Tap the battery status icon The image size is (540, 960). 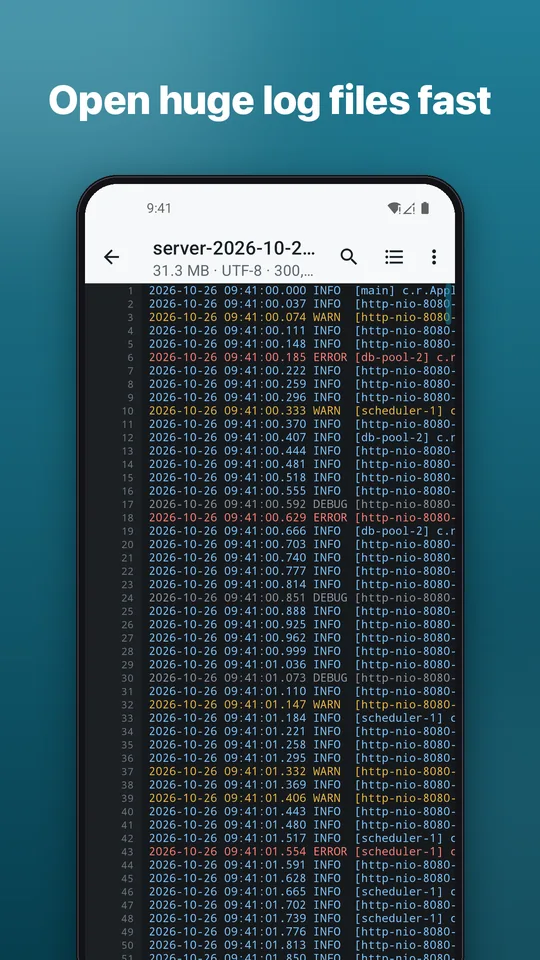click(x=425, y=208)
